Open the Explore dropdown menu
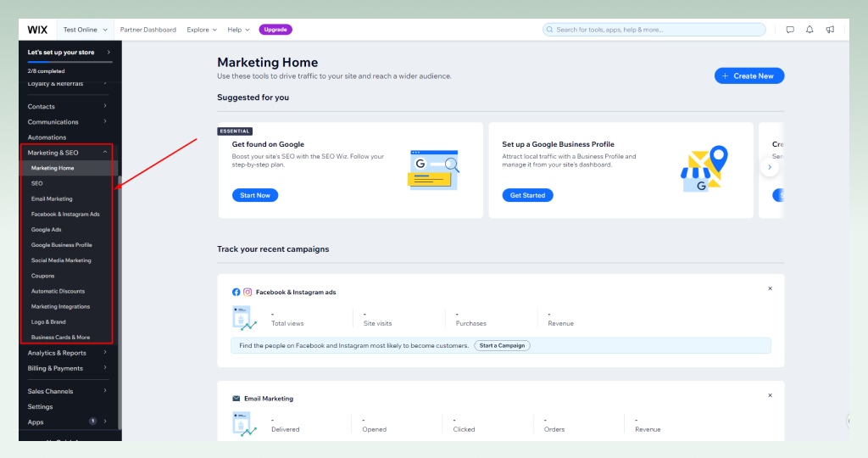The height and width of the screenshot is (458, 868). 202,30
